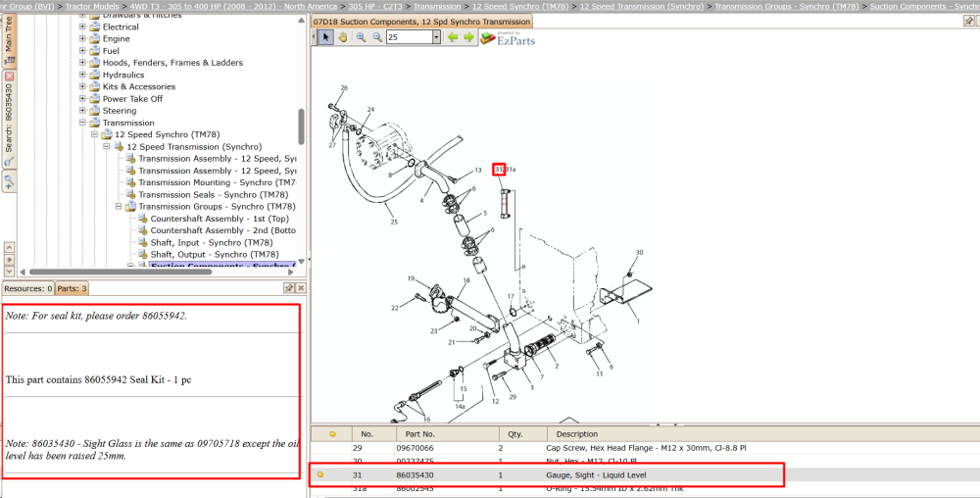This screenshot has width=980, height=498.
Task: Zoom in on the diagram
Action: [362, 37]
